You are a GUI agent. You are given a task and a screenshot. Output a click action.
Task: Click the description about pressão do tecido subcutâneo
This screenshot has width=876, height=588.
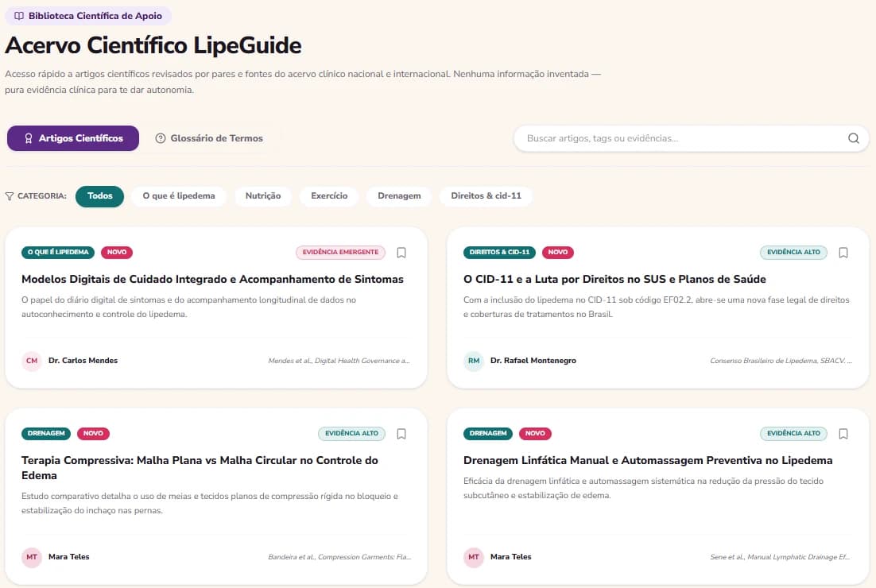click(x=644, y=488)
